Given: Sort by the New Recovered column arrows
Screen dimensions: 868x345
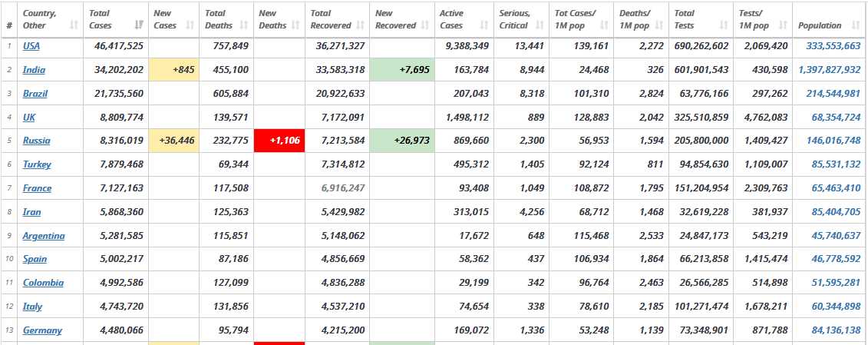Looking at the screenshot, I should tap(425, 25).
